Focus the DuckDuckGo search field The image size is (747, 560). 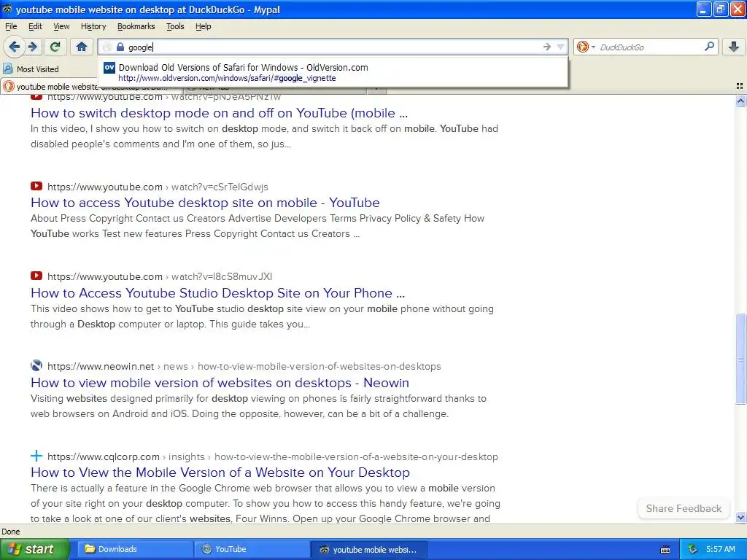pos(650,47)
